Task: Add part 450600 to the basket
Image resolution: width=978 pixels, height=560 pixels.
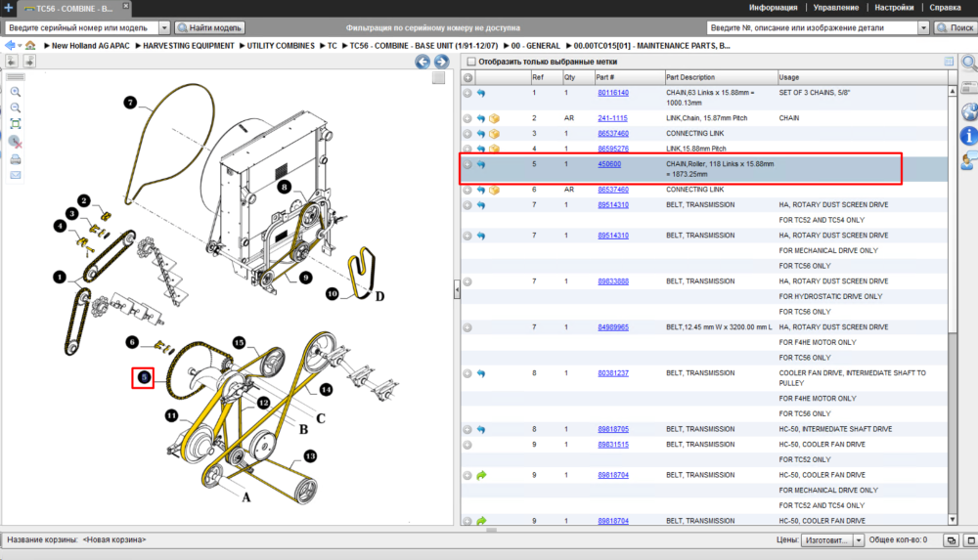Action: (467, 164)
